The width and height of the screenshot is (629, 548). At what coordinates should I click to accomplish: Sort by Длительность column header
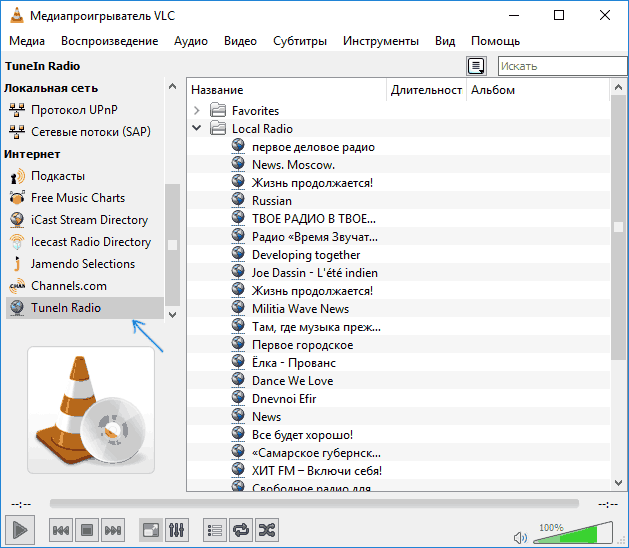pos(426,90)
